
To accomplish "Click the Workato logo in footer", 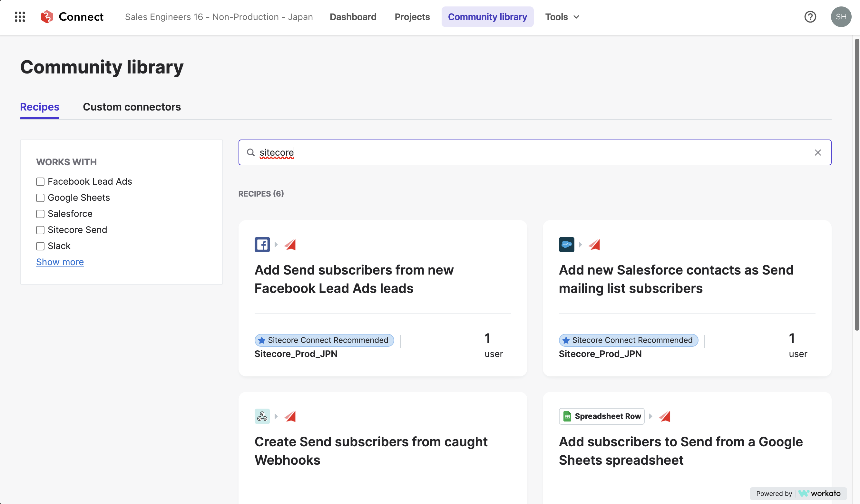I will pyautogui.click(x=819, y=493).
